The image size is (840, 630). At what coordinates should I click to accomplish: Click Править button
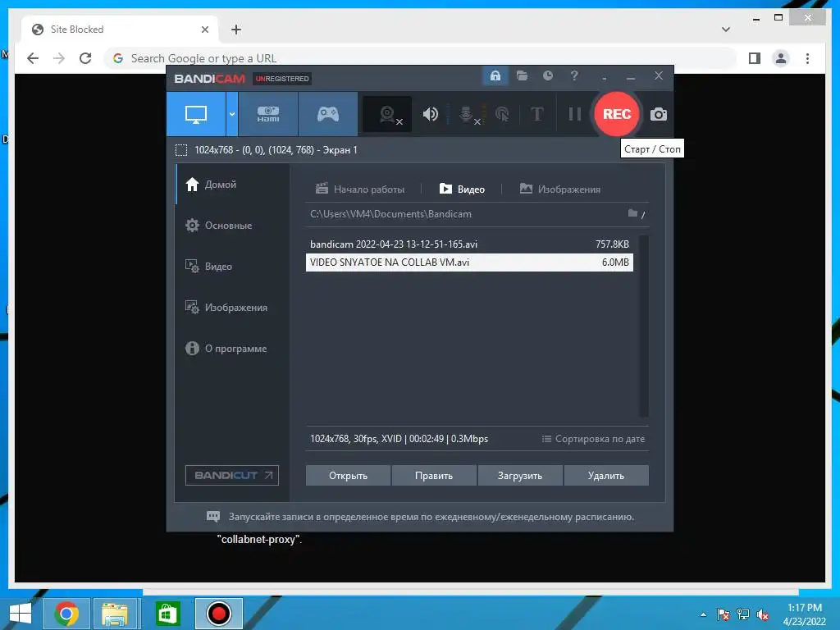point(434,476)
